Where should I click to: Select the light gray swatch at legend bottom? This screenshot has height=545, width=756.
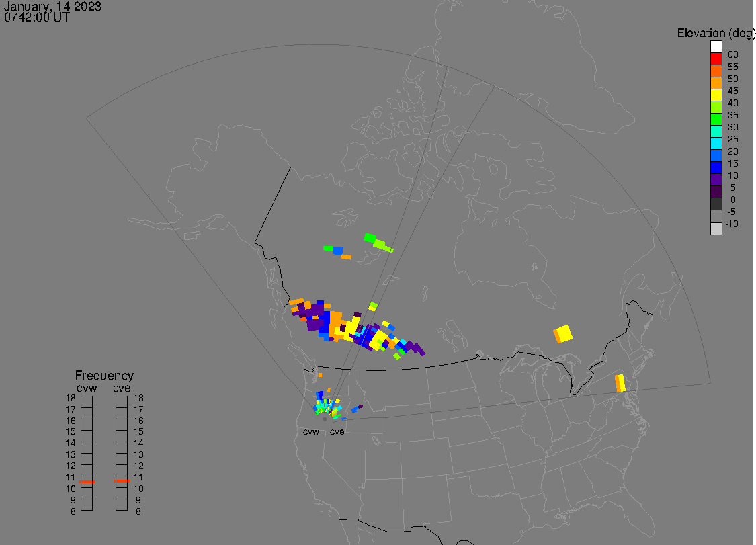click(x=716, y=228)
